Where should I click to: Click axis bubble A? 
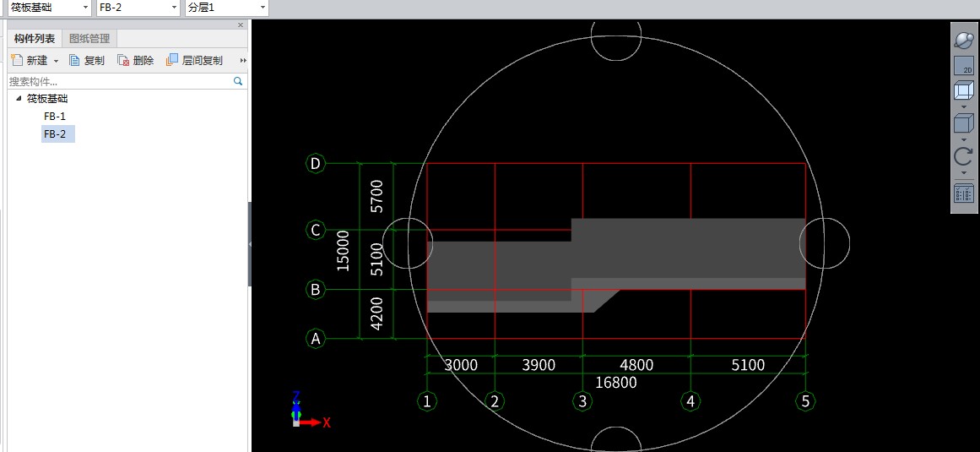(x=316, y=339)
